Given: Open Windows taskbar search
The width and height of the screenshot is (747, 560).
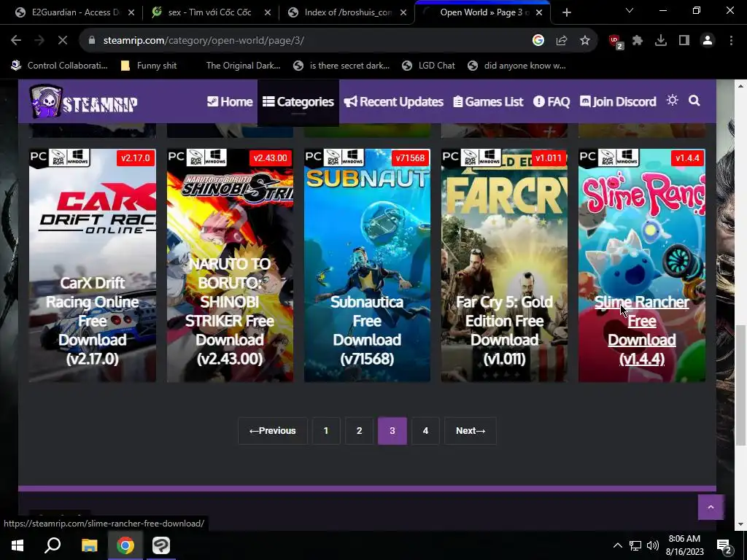Looking at the screenshot, I should 53,545.
